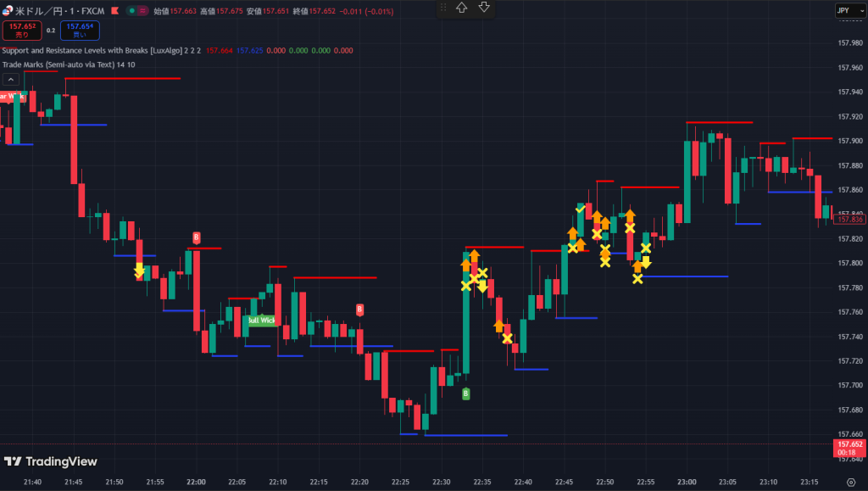Click the blue 買い buy button

tap(79, 31)
